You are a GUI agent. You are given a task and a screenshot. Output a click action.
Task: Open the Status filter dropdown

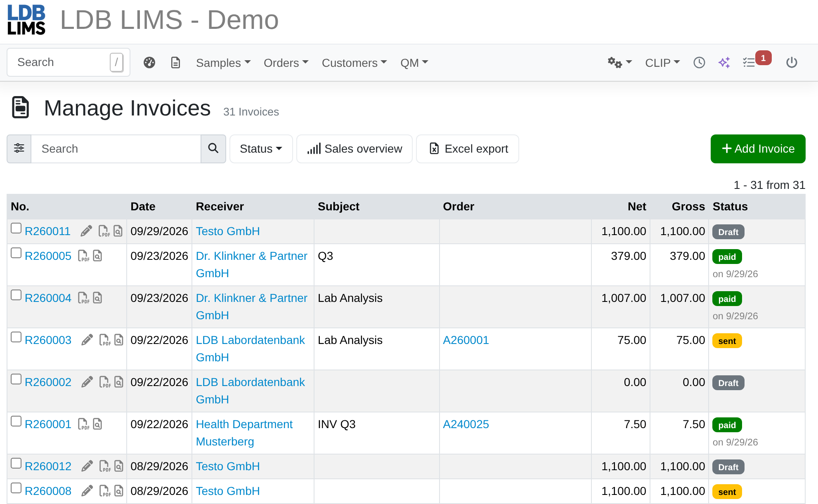261,148
